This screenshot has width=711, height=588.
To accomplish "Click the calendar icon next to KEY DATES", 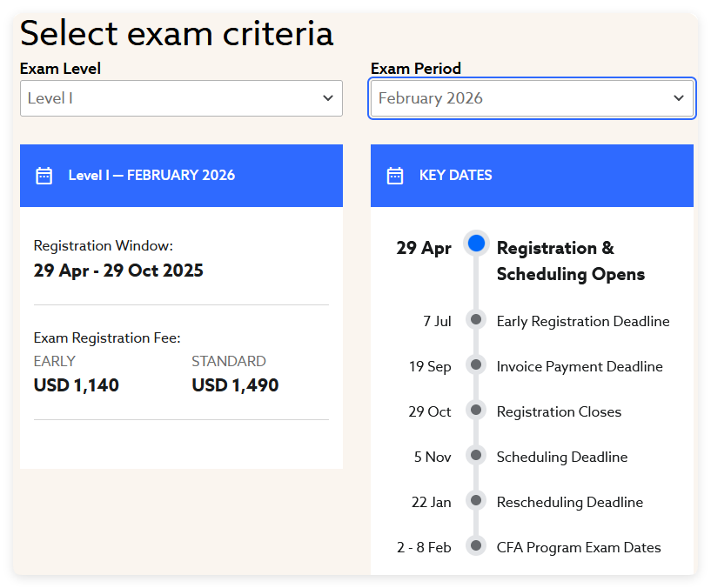I will pos(394,176).
